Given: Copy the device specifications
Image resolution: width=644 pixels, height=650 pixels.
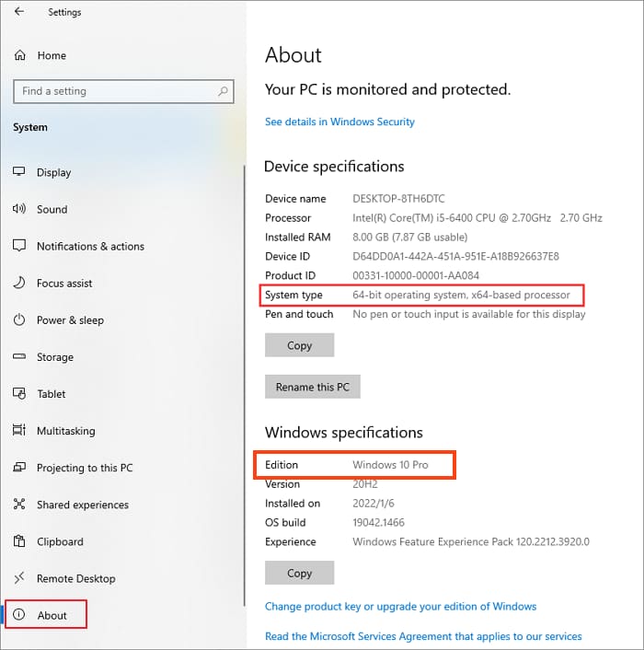Looking at the screenshot, I should [299, 345].
